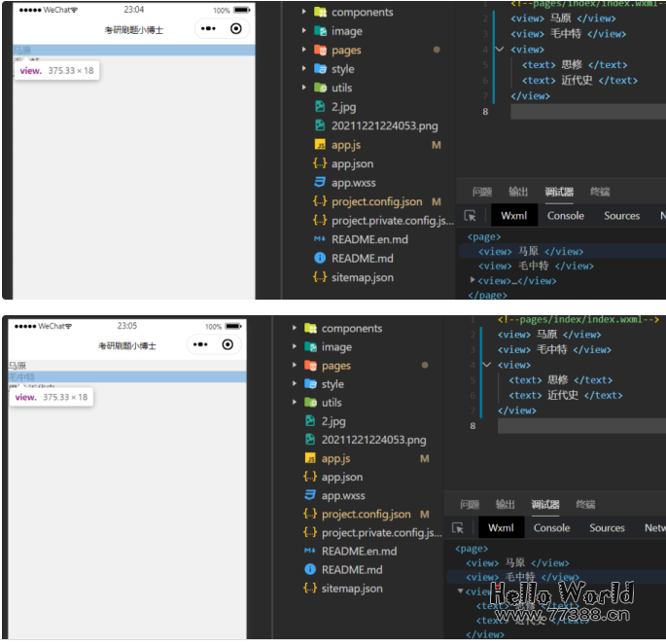Expand the components folder in the upper explorer
This screenshot has width=666, height=644.
pos(304,13)
